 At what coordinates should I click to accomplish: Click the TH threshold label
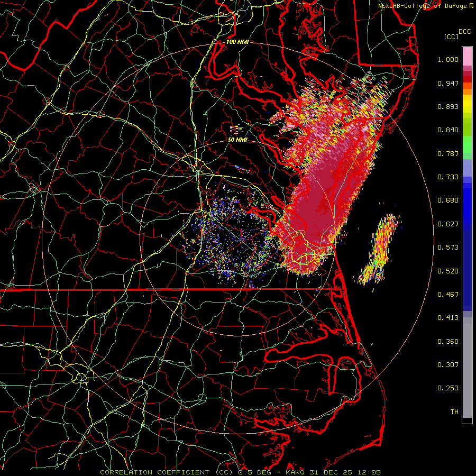[x=454, y=411]
